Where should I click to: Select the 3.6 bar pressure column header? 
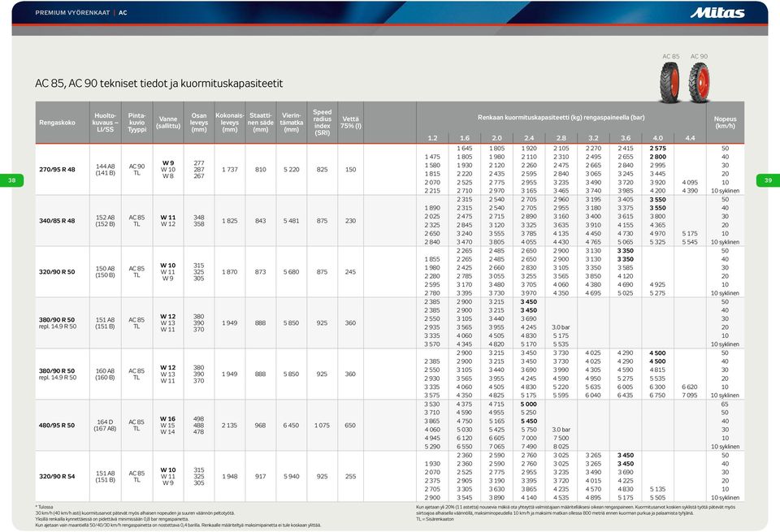point(626,138)
